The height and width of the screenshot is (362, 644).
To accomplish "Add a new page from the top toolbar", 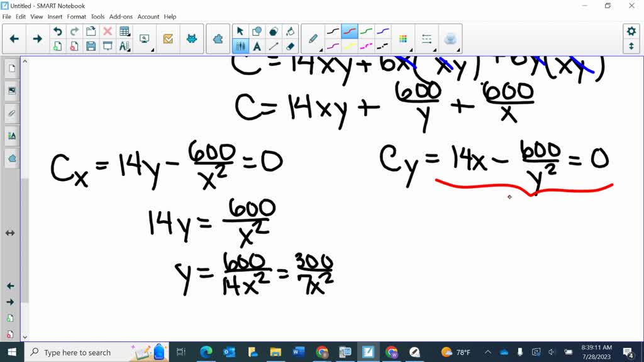I will pos(57,47).
